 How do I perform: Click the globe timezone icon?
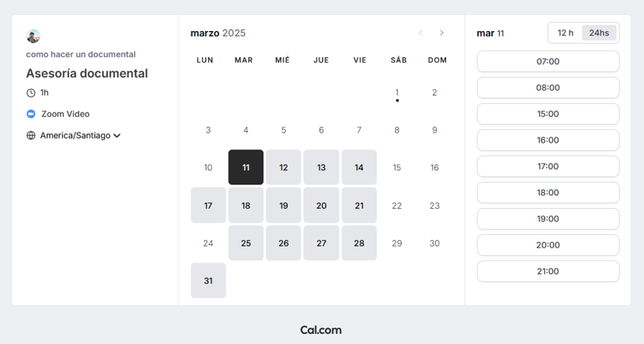(x=31, y=135)
